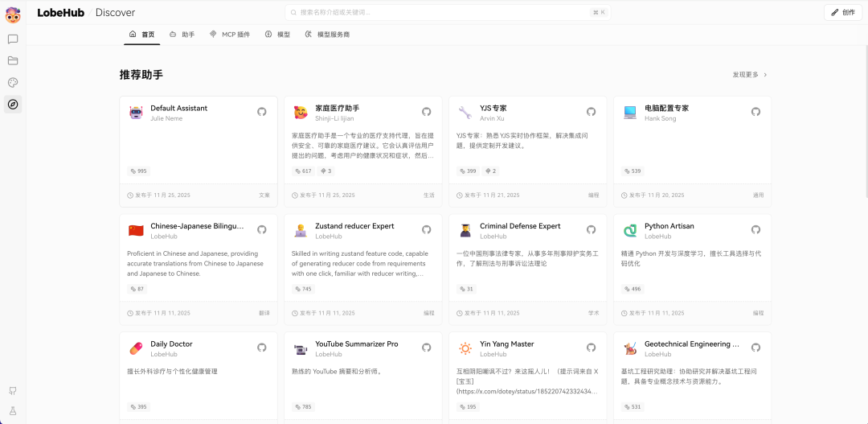Open the files folder sidebar icon
Screen dimensions: 868x424
[x=13, y=60]
